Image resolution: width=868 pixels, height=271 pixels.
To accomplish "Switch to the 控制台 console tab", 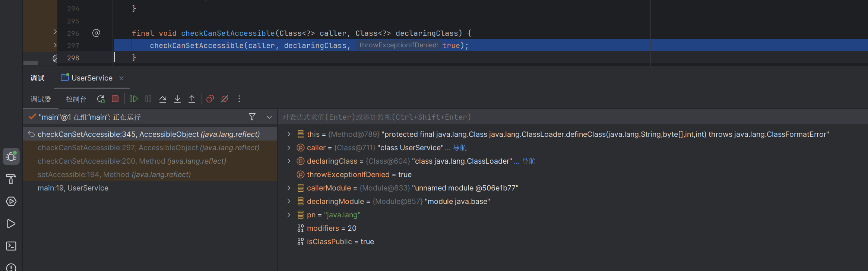I will 76,99.
